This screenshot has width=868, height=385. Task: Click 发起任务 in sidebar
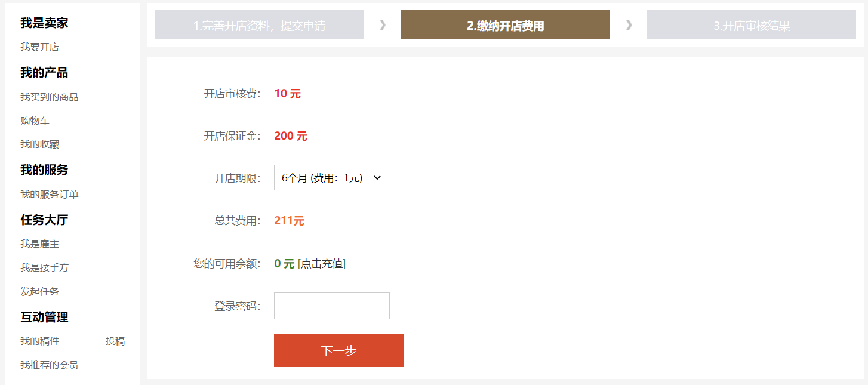tap(39, 291)
